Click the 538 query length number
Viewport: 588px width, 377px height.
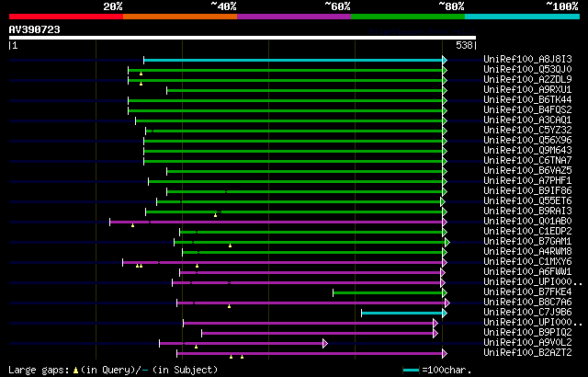point(464,45)
